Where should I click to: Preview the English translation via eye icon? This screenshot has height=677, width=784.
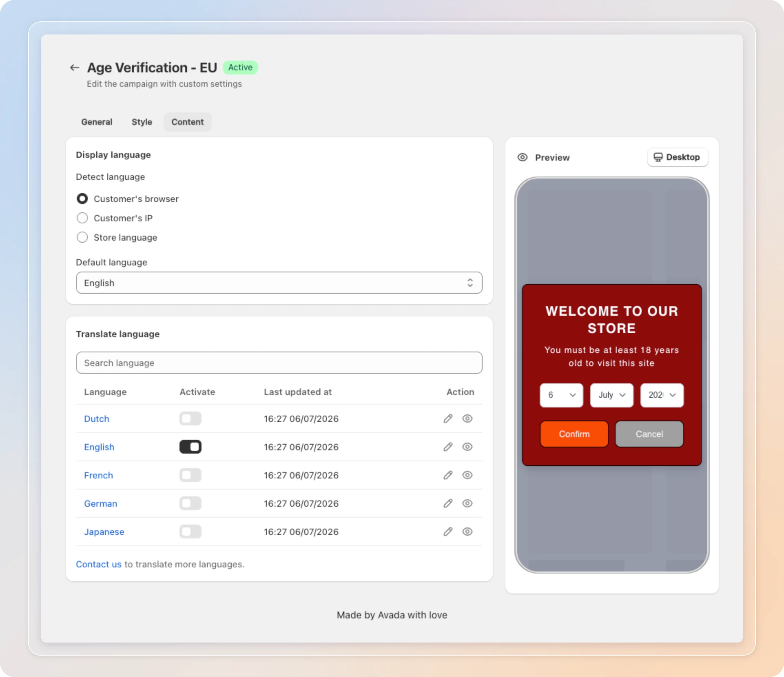tap(467, 447)
